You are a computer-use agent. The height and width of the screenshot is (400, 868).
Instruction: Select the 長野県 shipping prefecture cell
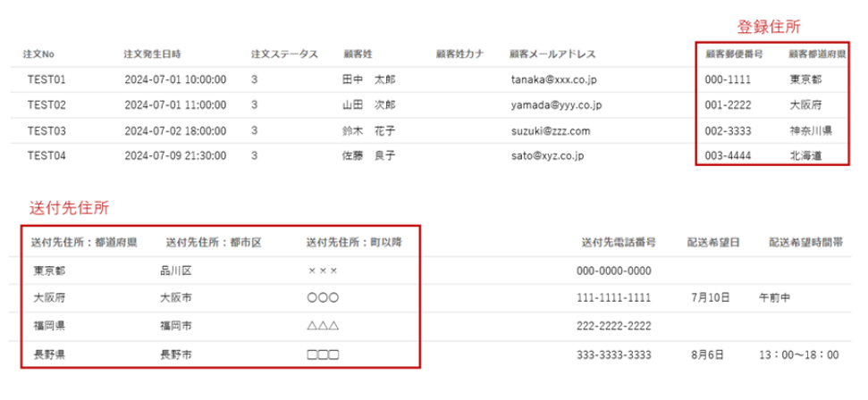[48, 354]
